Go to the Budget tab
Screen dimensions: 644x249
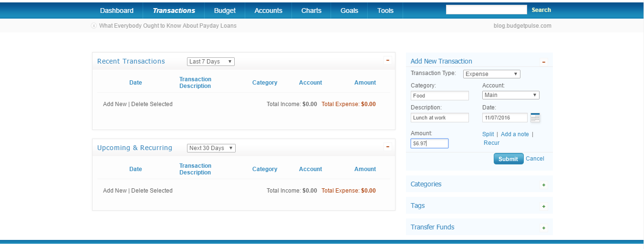[x=225, y=11]
